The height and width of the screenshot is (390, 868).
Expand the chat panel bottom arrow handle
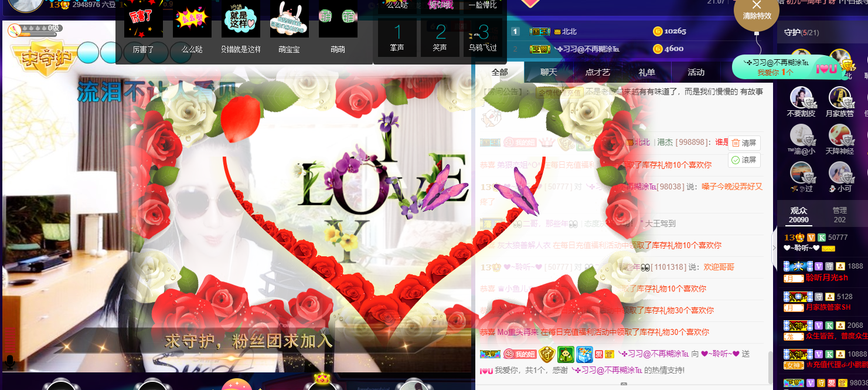tap(624, 385)
